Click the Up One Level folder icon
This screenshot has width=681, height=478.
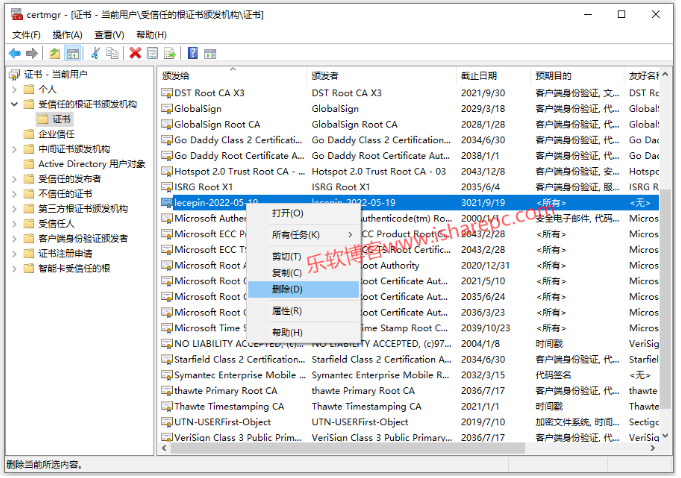55,53
